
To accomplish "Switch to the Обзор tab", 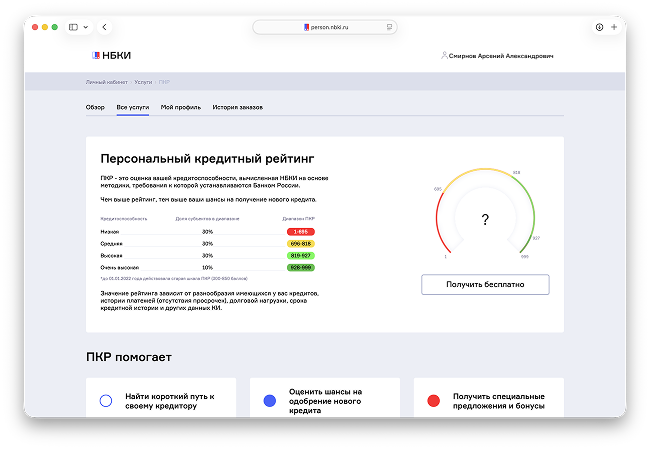I will pos(95,107).
